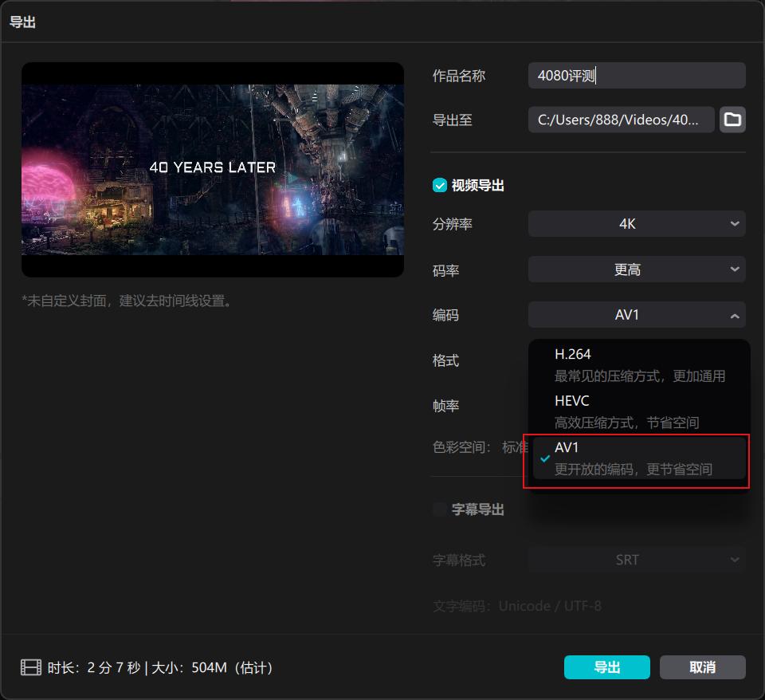Click the film strip duration icon
The width and height of the screenshot is (765, 700).
coord(30,667)
